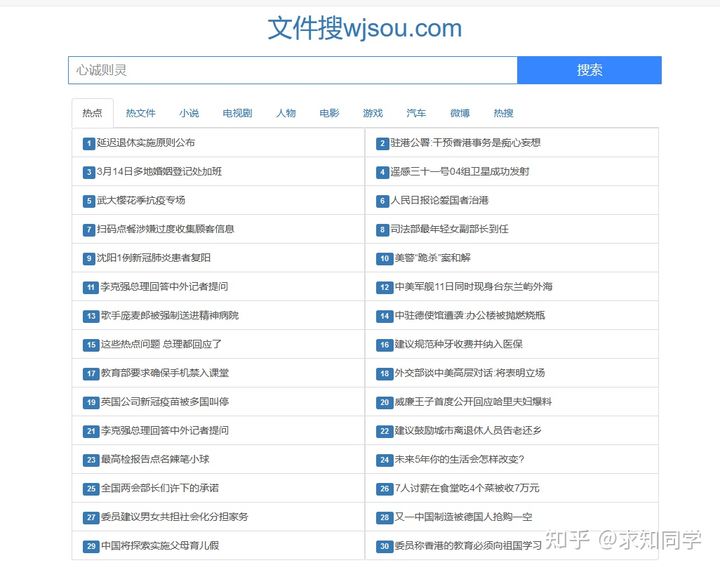Image resolution: width=720 pixels, height=570 pixels.
Task: Switch to the 电视剧 tab
Action: 237,113
